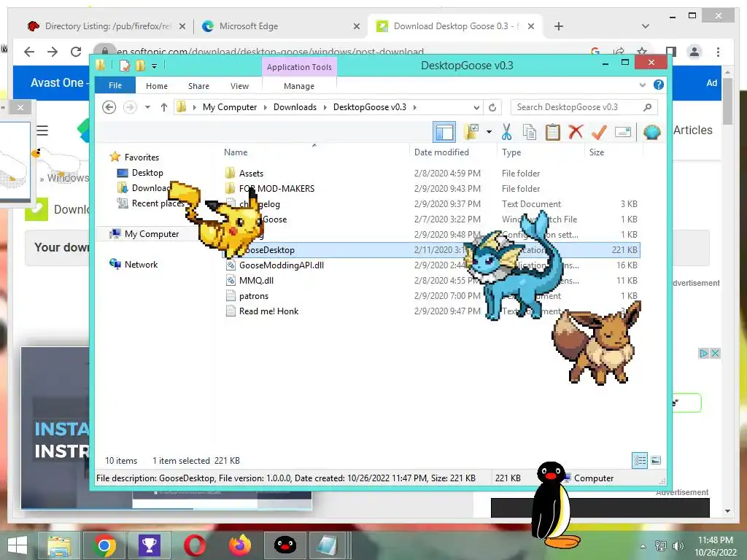Open the Manage ribbon tab
This screenshot has width=747, height=560.
tap(299, 86)
